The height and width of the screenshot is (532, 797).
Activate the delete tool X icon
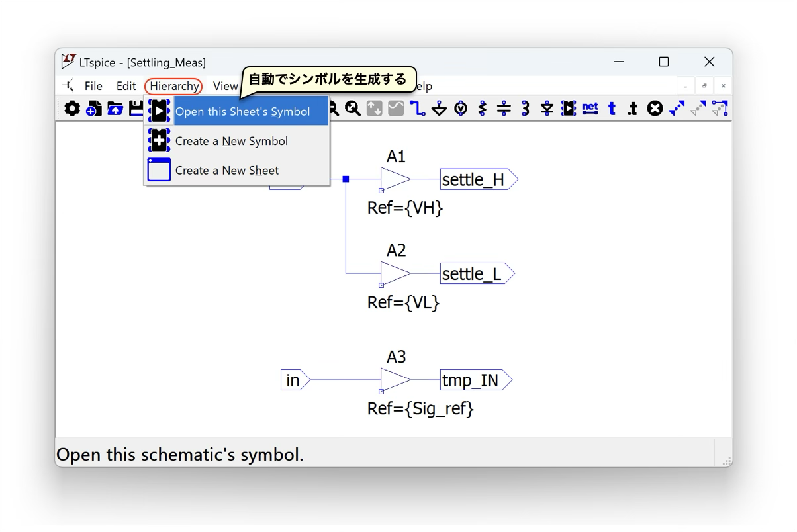[655, 109]
